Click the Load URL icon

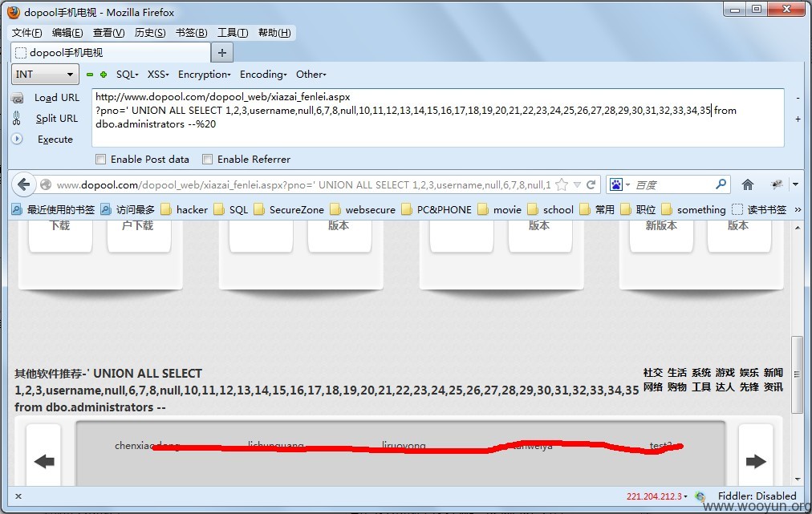(17, 98)
